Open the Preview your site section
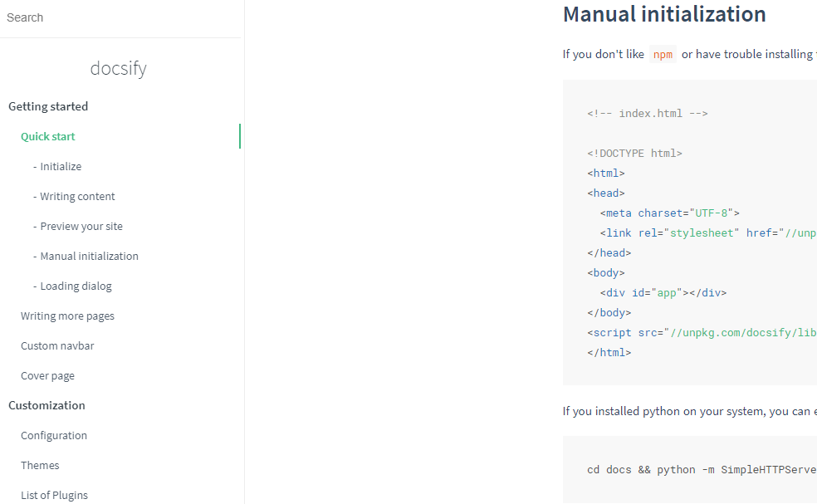Screen dimensions: 817x504 coord(81,226)
